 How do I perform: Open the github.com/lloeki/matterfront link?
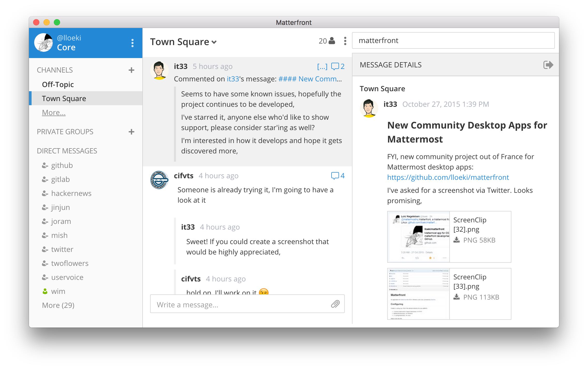pos(448,177)
